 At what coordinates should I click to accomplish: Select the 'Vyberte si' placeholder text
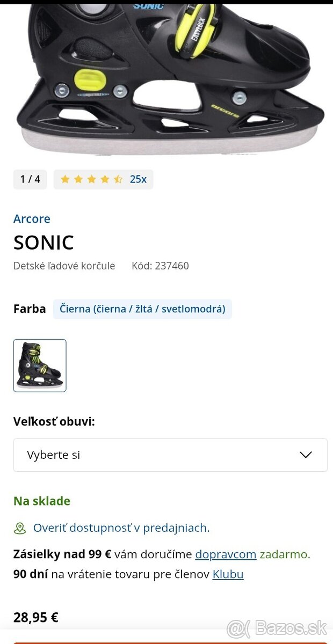tap(54, 455)
